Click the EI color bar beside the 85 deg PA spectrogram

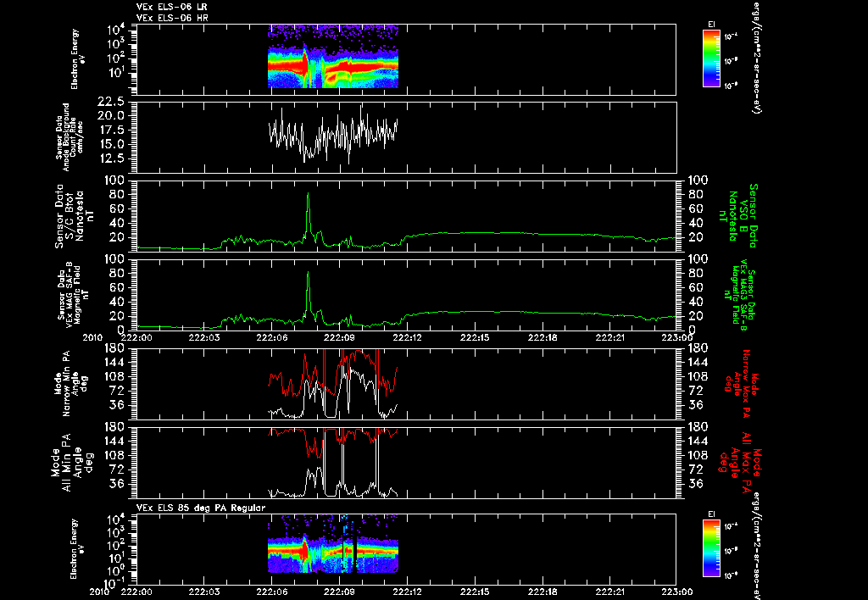pos(711,548)
